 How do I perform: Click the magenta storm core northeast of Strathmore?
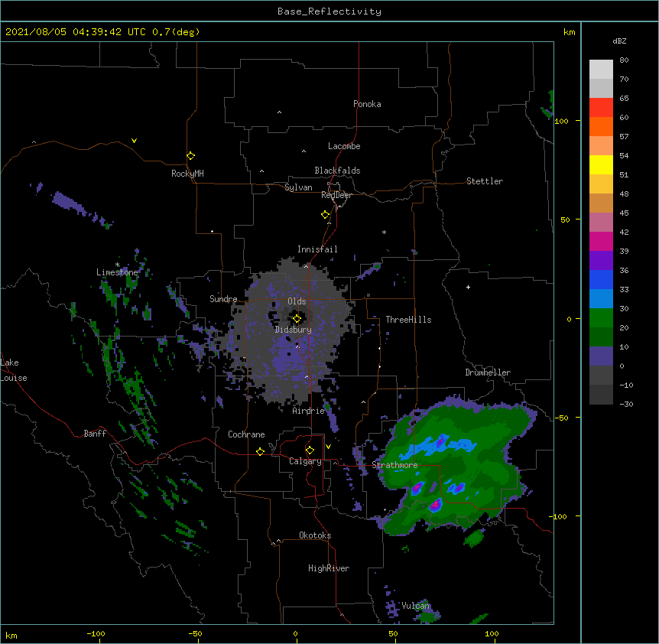(x=440, y=441)
